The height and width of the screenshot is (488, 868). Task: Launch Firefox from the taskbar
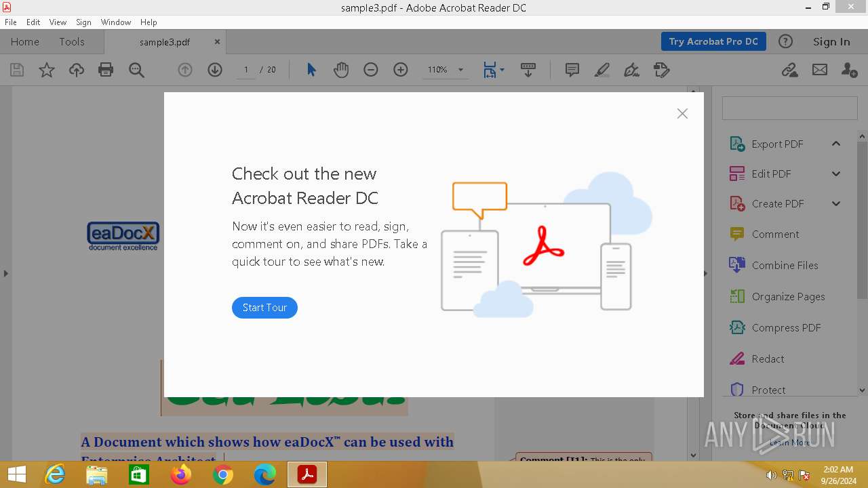(x=180, y=475)
